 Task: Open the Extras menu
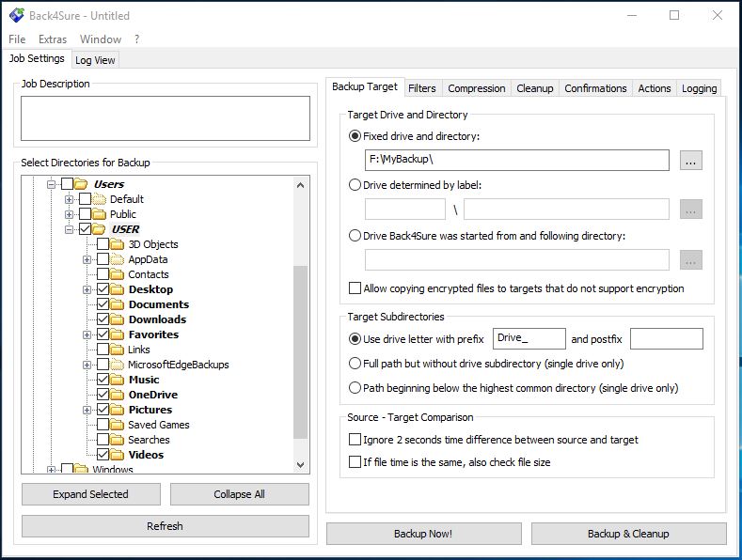[53, 39]
